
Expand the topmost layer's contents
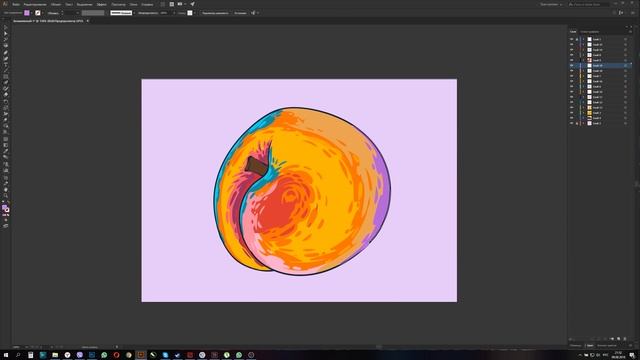(x=584, y=39)
